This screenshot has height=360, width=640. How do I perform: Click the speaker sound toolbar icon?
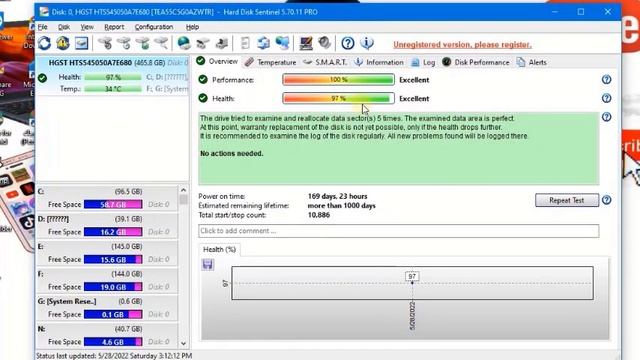[x=324, y=43]
